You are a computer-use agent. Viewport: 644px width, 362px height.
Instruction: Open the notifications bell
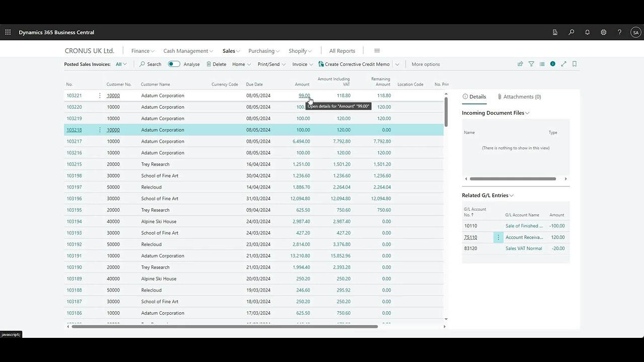pyautogui.click(x=587, y=32)
